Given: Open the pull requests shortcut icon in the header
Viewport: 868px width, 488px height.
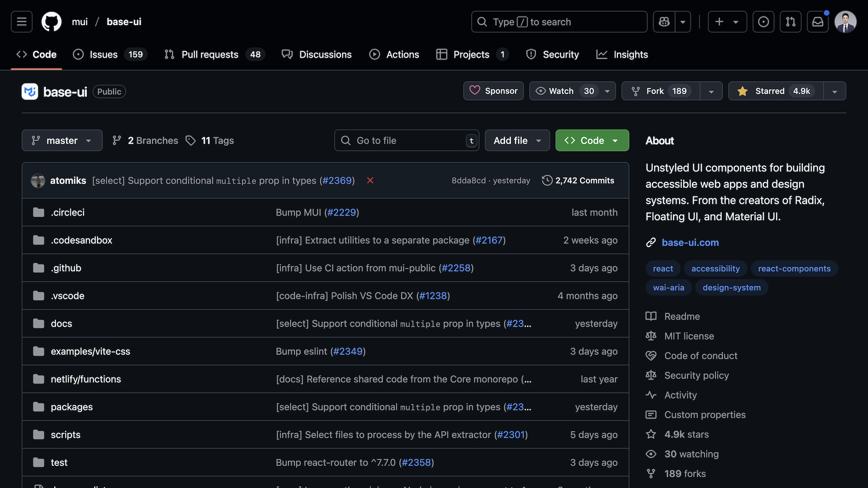Looking at the screenshot, I should [x=791, y=22].
